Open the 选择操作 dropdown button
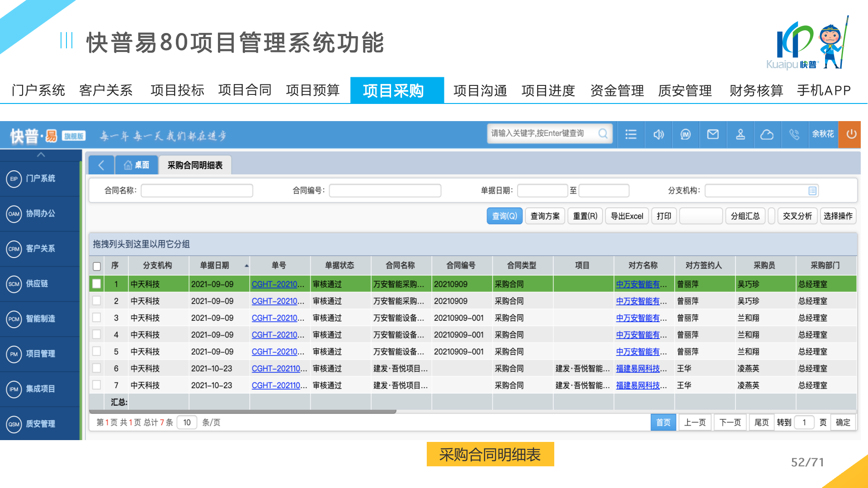The height and width of the screenshot is (488, 868). click(x=838, y=216)
